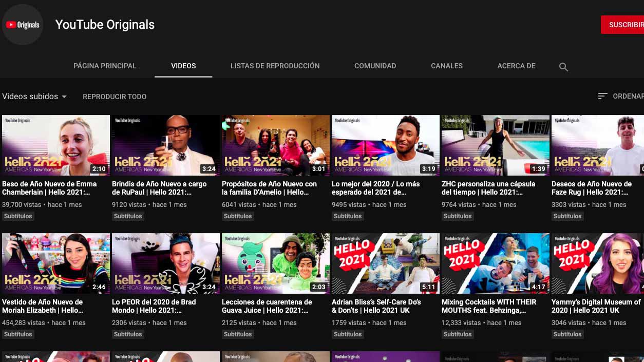
Task: Open Guava Juice video thumbnail
Action: pos(276,263)
